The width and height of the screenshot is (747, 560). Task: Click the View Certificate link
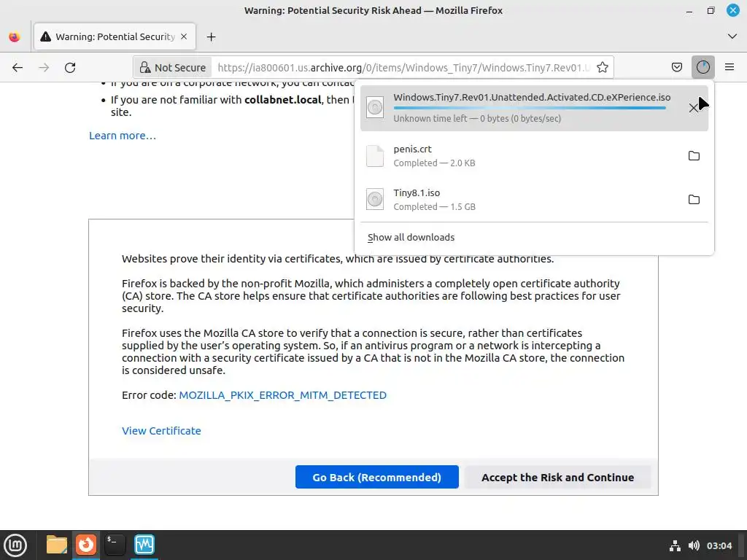point(161,431)
